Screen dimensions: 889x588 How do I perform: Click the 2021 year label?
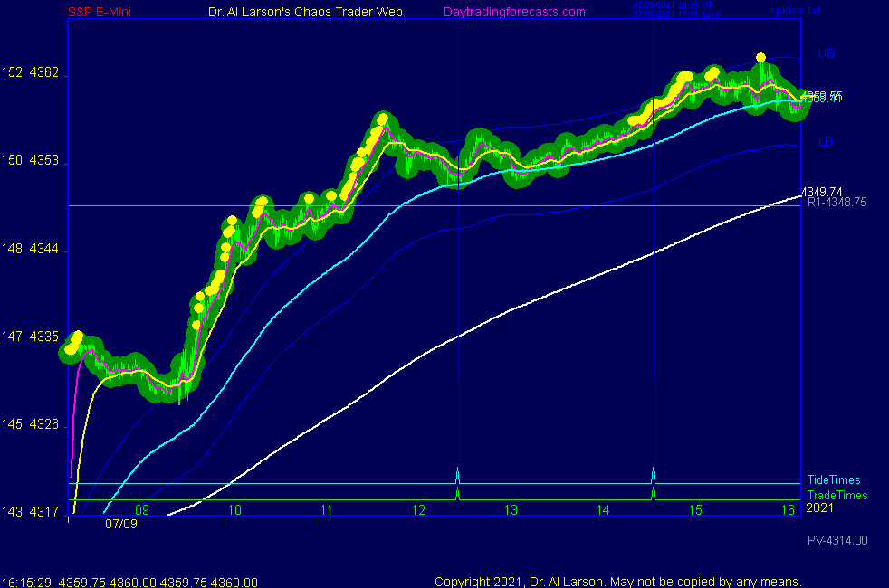pos(820,507)
